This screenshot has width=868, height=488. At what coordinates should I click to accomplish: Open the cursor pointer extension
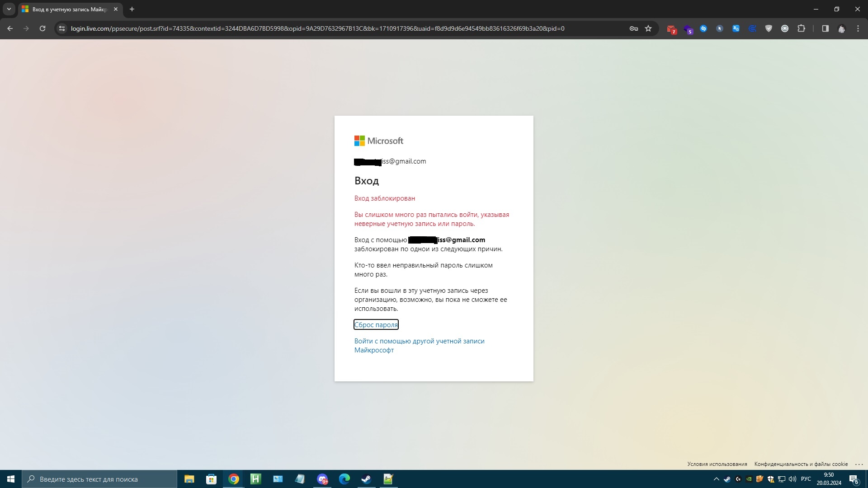[720, 28]
